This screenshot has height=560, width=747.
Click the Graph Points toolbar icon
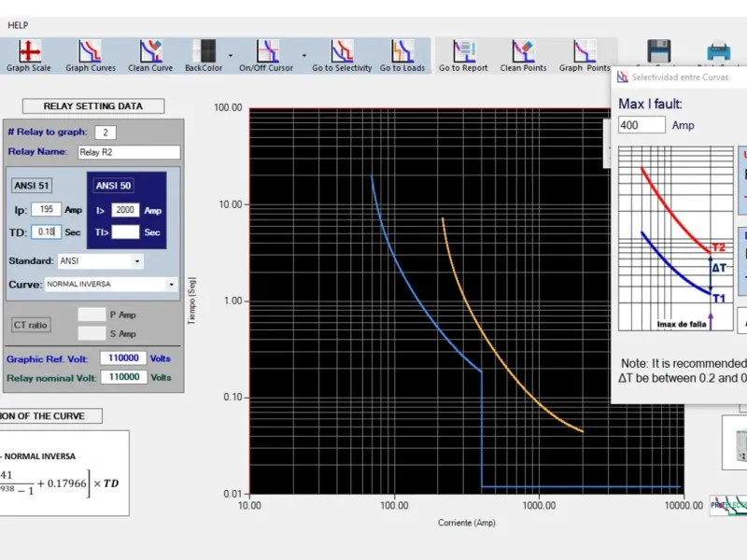pos(585,56)
